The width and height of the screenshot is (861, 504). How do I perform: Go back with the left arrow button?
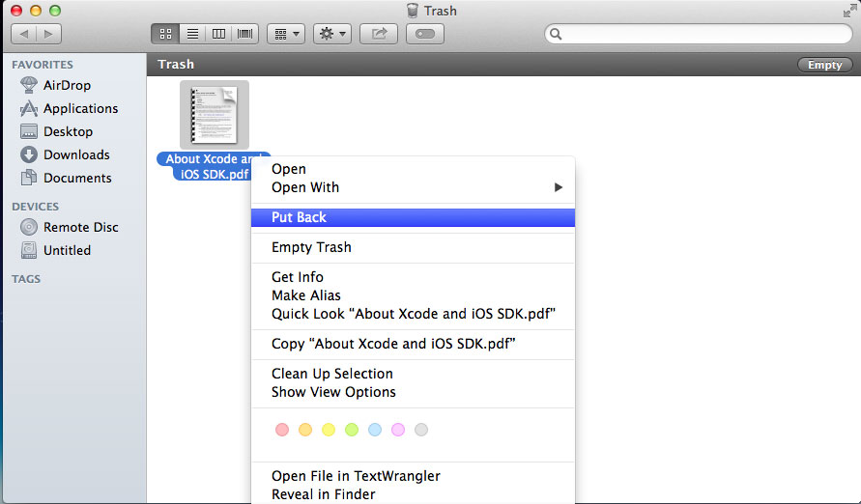point(24,34)
